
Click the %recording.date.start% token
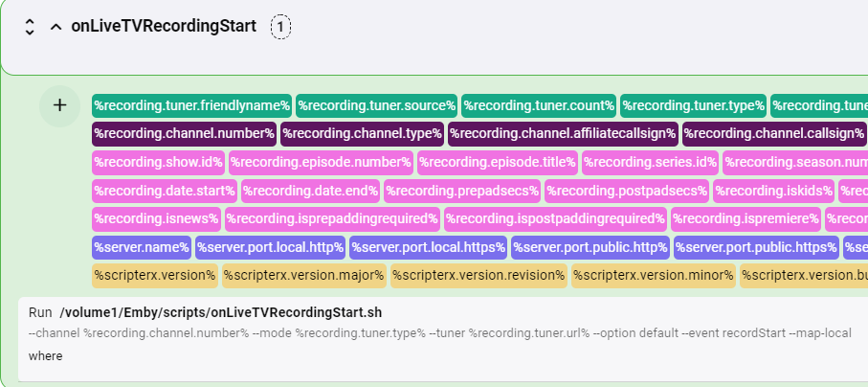(x=165, y=191)
